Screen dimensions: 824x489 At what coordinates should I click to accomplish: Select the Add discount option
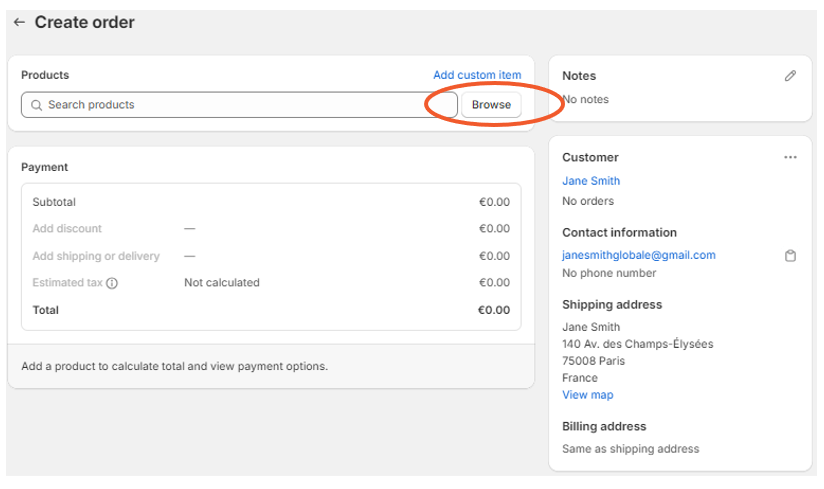67,229
